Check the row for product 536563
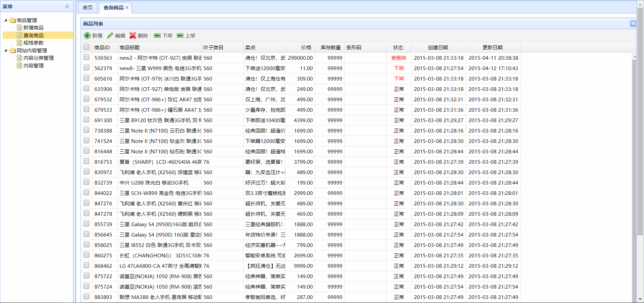 [87, 57]
